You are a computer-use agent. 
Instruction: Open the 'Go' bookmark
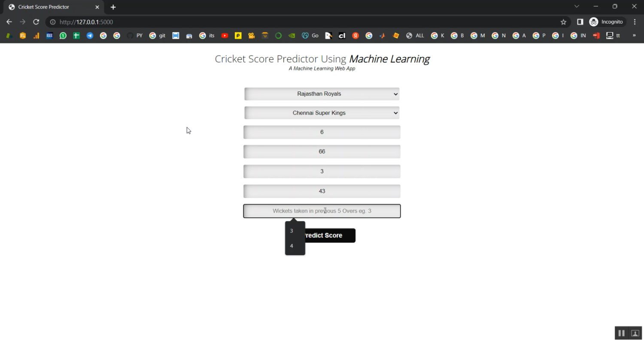click(x=310, y=36)
